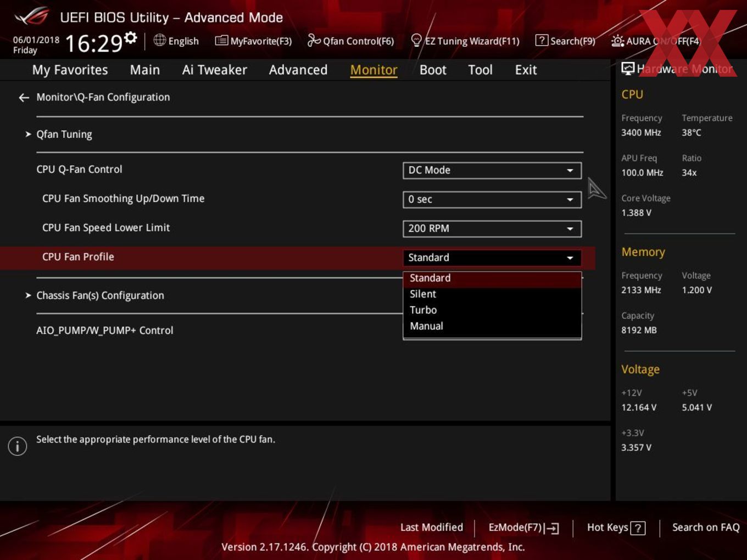
Task: Select the Monitor tab
Action: pos(374,70)
